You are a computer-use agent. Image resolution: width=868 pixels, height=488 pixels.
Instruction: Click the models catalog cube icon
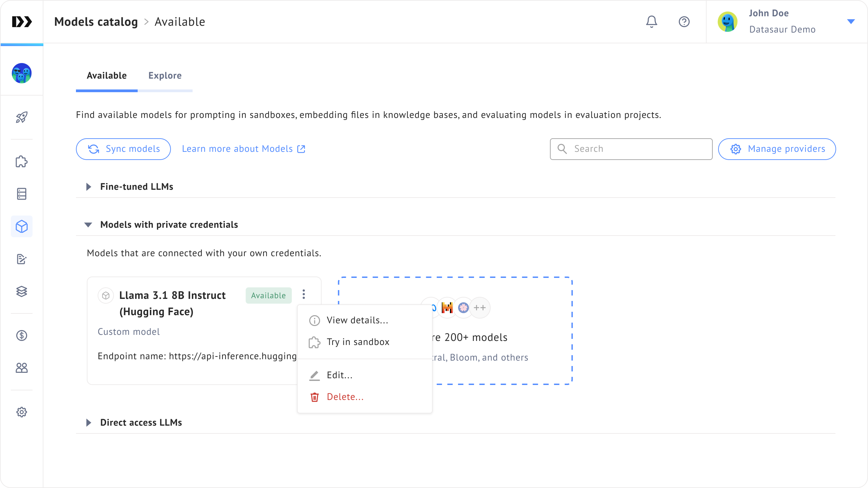22,226
